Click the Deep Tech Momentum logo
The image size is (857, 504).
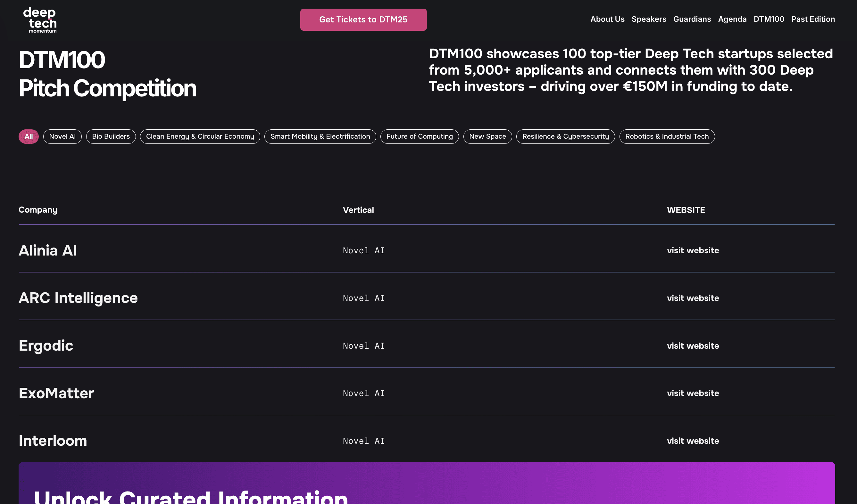(40, 20)
